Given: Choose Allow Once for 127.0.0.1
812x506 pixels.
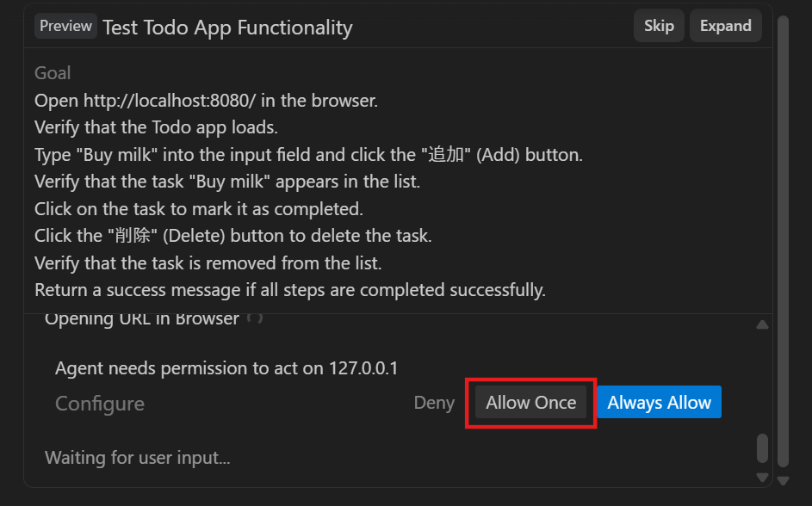Looking at the screenshot, I should [530, 402].
